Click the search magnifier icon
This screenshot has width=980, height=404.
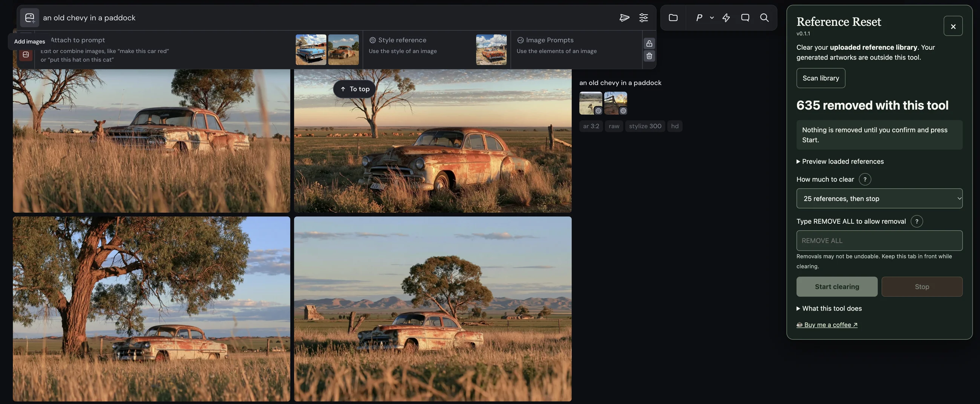coord(764,17)
